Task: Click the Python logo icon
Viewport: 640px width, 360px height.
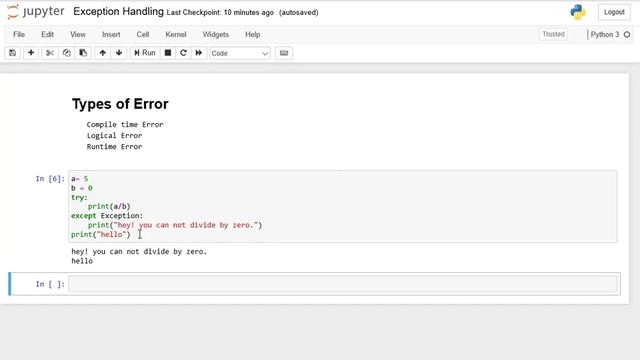Action: 578,12
